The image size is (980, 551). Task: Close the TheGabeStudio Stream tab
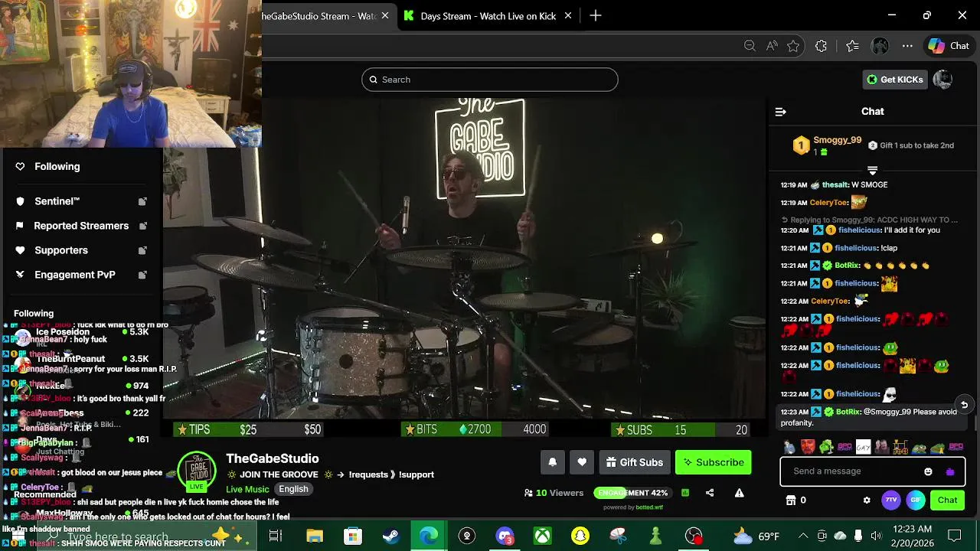[x=385, y=15]
